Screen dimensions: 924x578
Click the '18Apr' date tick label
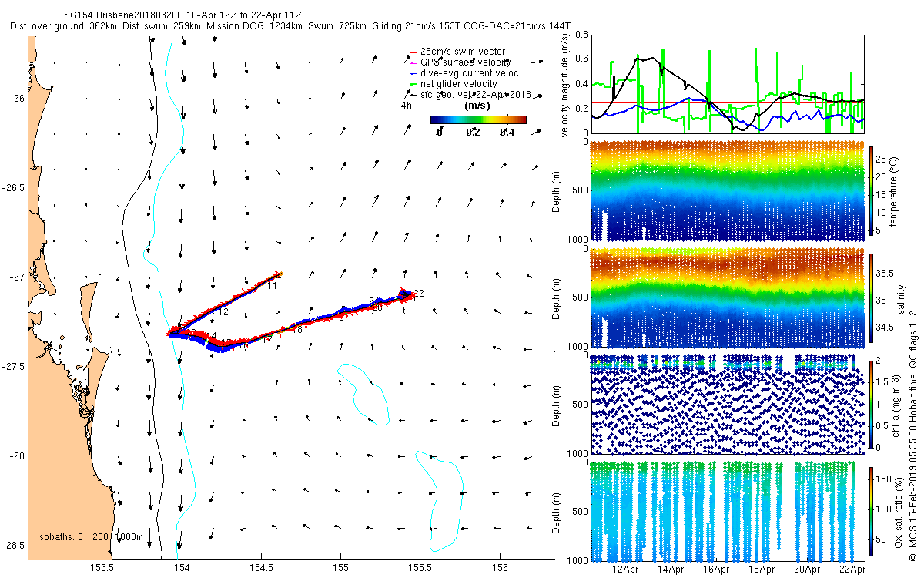pyautogui.click(x=760, y=569)
